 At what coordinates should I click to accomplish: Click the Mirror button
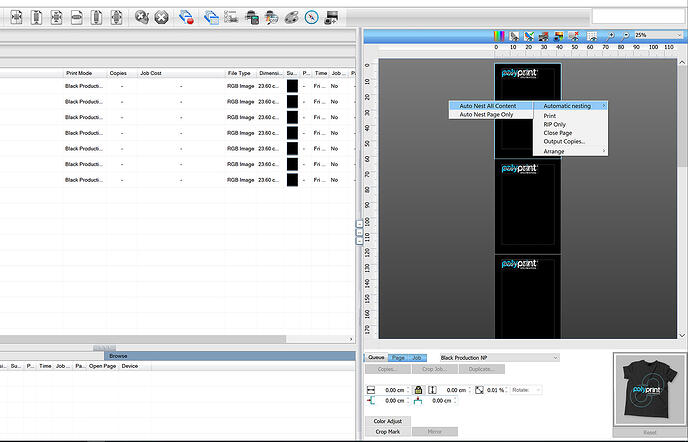(434, 431)
